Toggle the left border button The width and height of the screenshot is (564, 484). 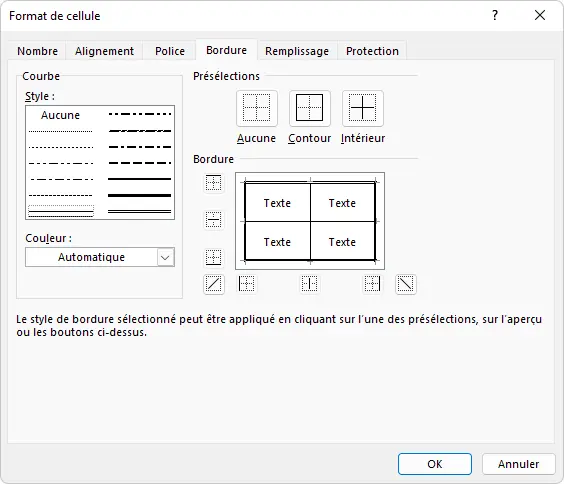tap(247, 284)
